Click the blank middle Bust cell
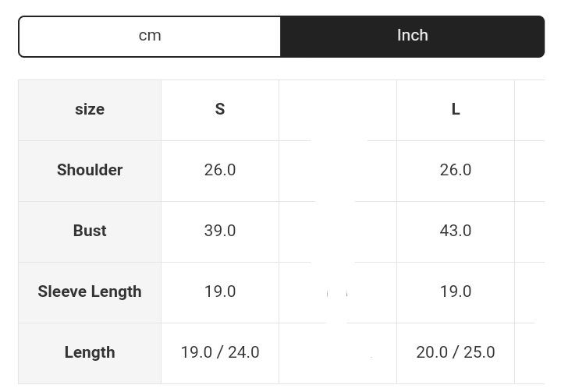This screenshot has width=561, height=392. pyautogui.click(x=338, y=231)
